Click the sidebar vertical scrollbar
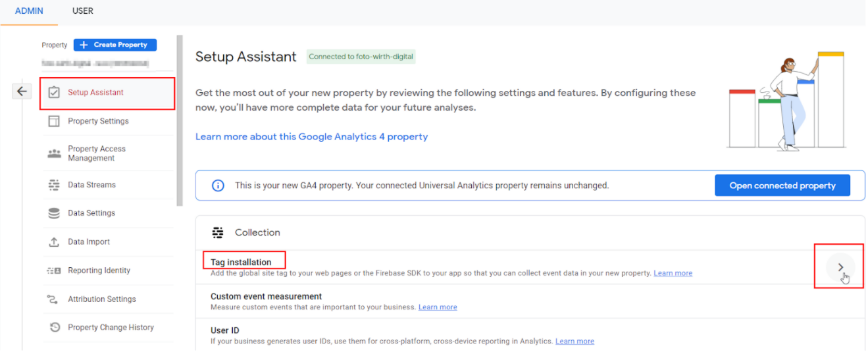The image size is (868, 356). pos(180,121)
